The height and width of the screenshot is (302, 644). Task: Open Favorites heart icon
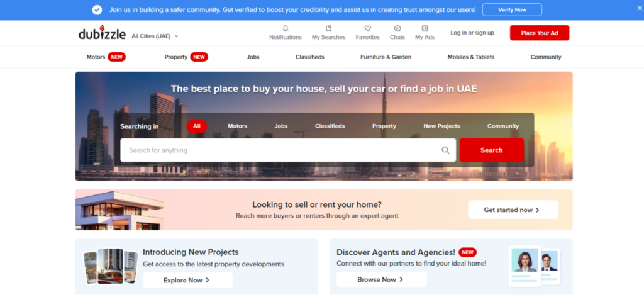point(367,28)
